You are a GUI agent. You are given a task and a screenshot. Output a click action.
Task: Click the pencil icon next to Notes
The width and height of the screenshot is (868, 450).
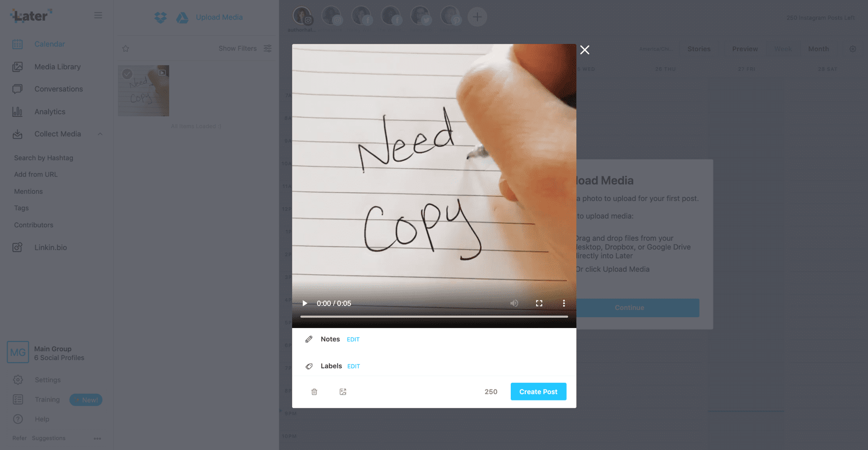pyautogui.click(x=309, y=339)
